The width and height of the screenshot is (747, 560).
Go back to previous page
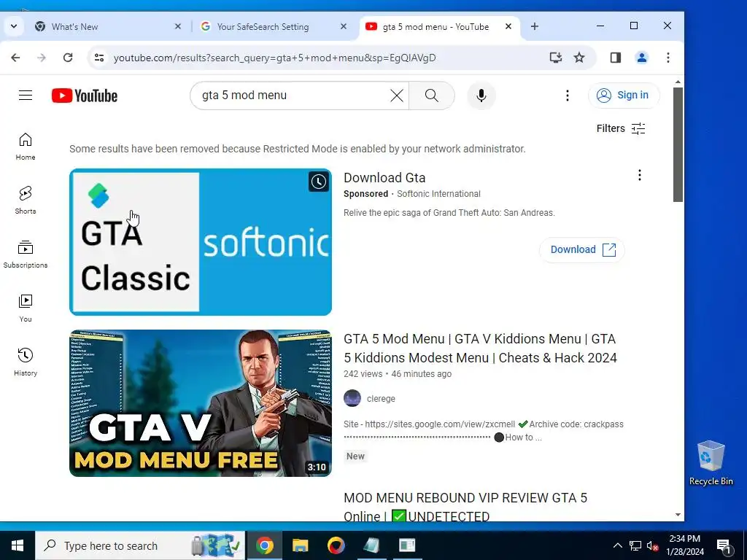pyautogui.click(x=15, y=58)
